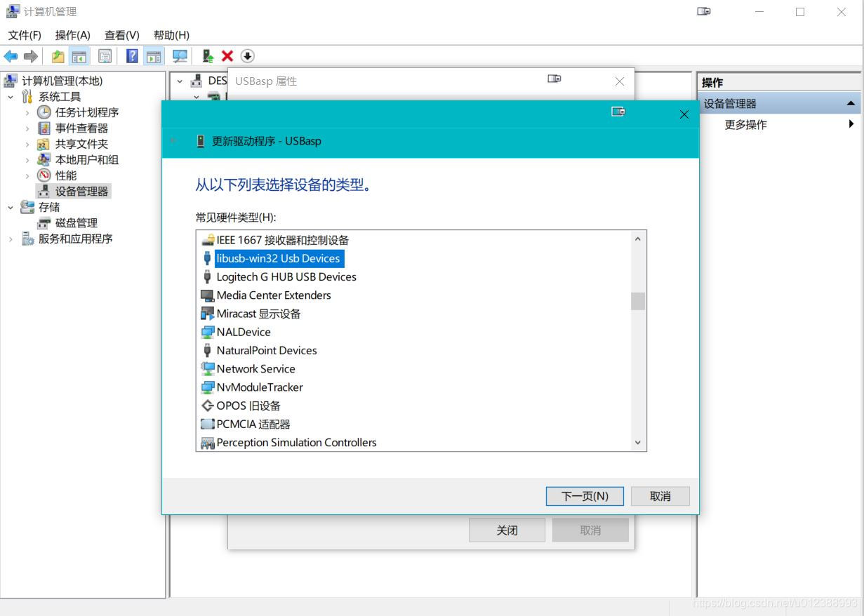Viewport: 864px width, 616px height.
Task: Toggle the console tree pane icon
Action: pyautogui.click(x=79, y=56)
